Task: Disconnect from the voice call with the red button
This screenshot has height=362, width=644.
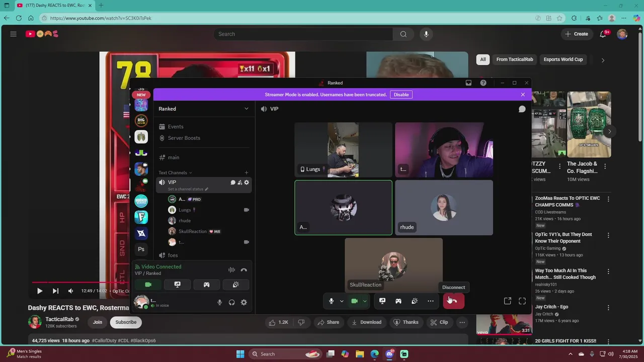Action: coord(453,301)
